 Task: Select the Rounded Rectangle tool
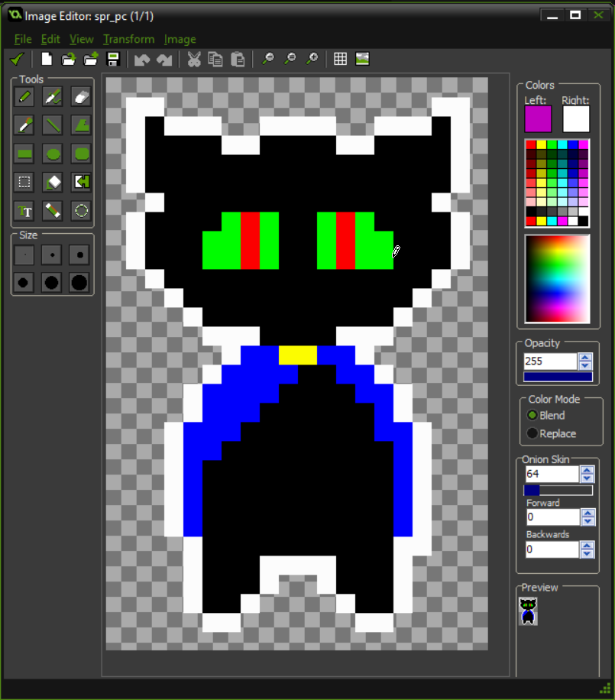(x=81, y=154)
